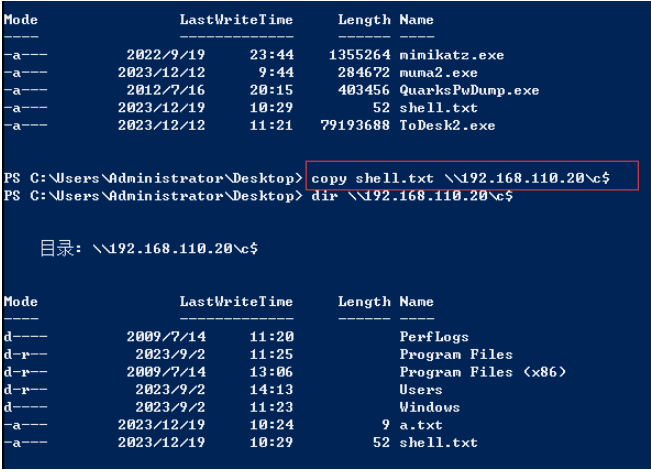
Task: Click the dir \\192.168.110.20\c$ command
Action: tap(412, 196)
